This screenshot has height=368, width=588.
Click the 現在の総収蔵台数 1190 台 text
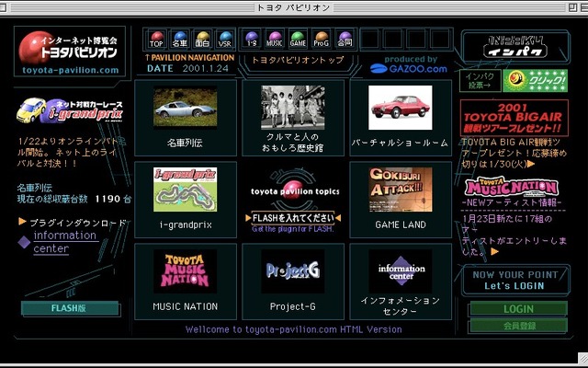(73, 199)
